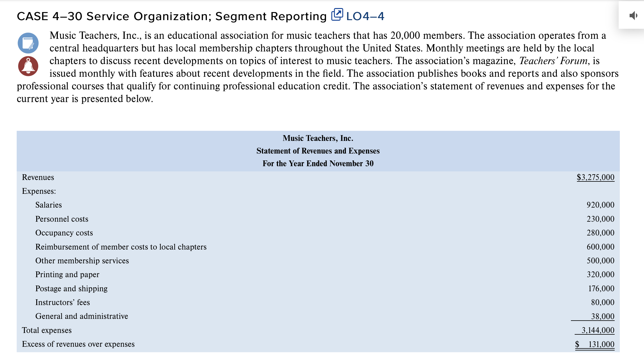Click the Personnel costs row
Viewport: 644px width, 364px height.
click(x=62, y=219)
